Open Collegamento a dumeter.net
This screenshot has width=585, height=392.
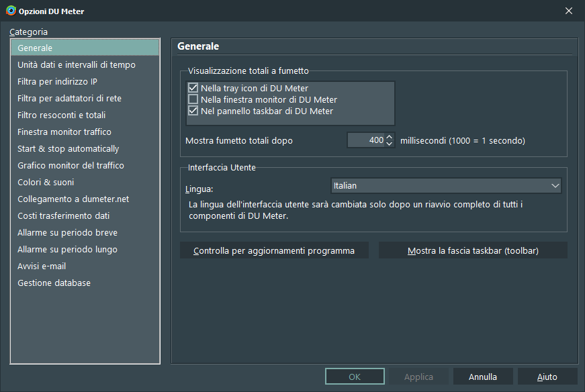coord(85,199)
